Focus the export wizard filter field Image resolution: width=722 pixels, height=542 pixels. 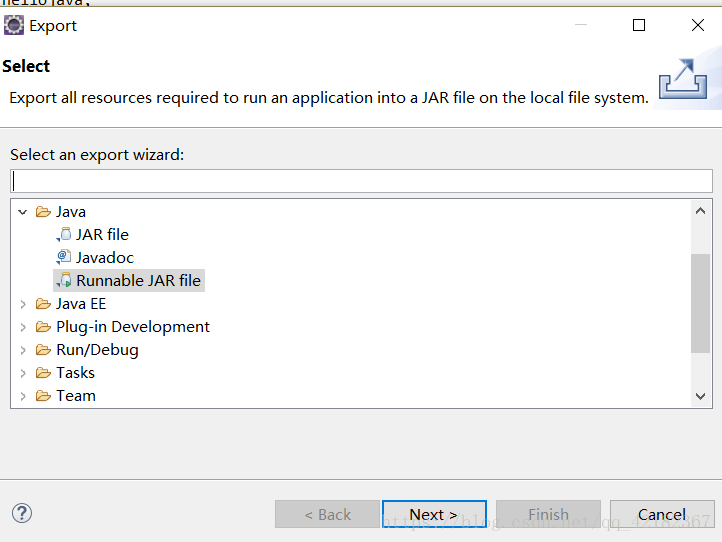pyautogui.click(x=361, y=181)
